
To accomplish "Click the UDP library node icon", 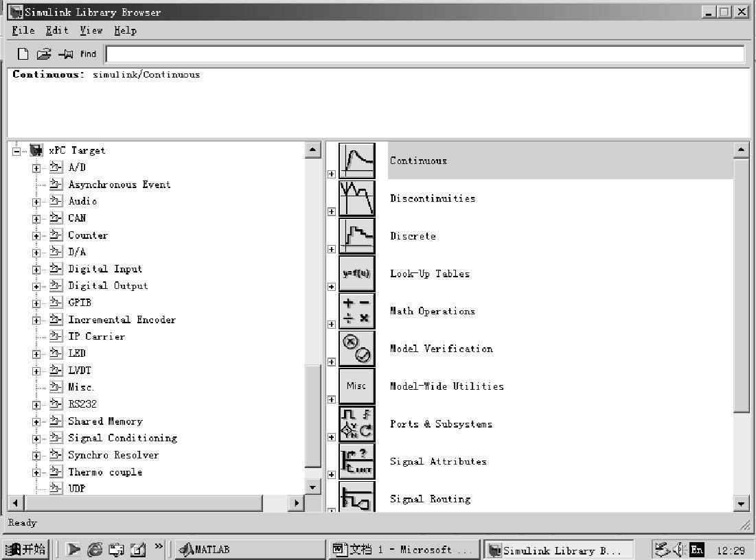I will [56, 488].
